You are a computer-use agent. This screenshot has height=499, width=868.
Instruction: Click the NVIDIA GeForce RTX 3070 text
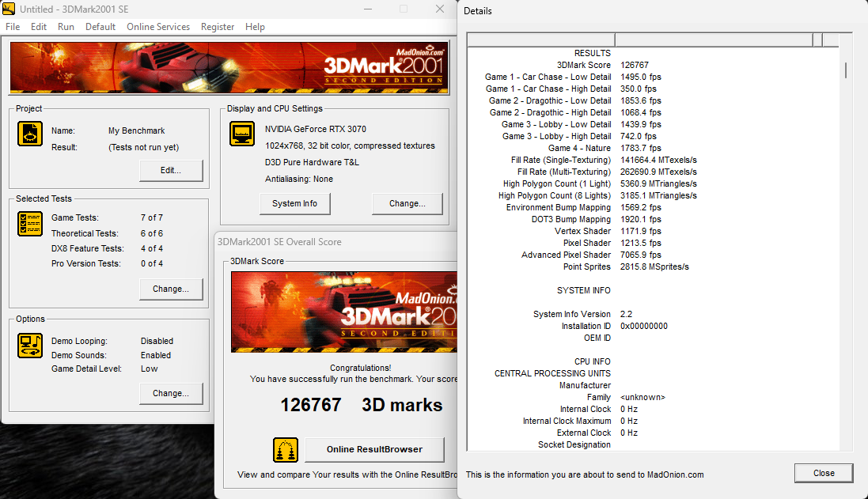[x=316, y=129]
